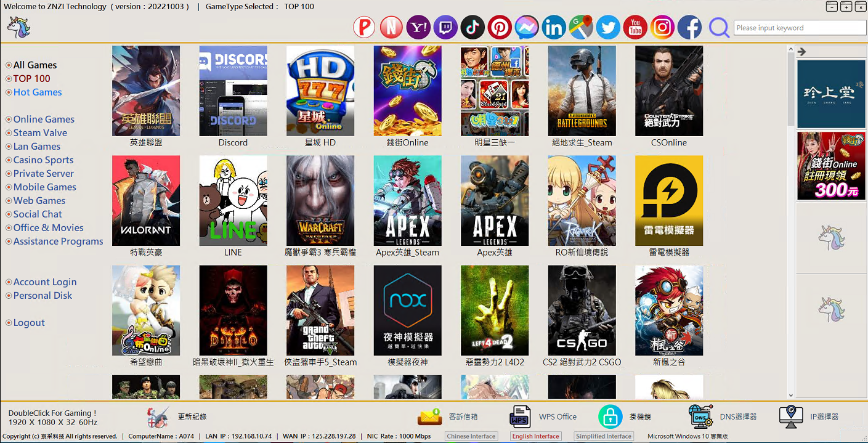This screenshot has width=868, height=443.
Task: Open the Twitter shortcut icon
Action: pyautogui.click(x=608, y=28)
